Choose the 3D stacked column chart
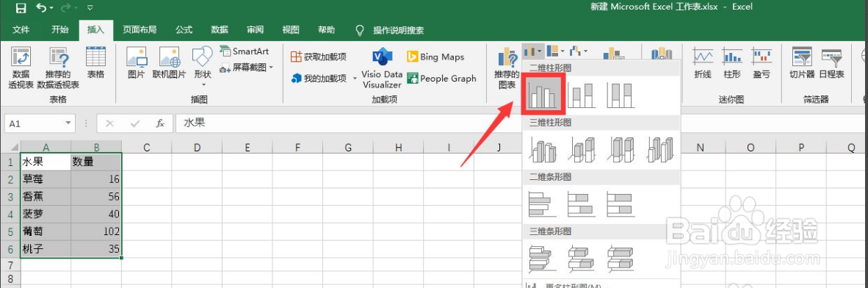The image size is (868, 288). pyautogui.click(x=582, y=149)
